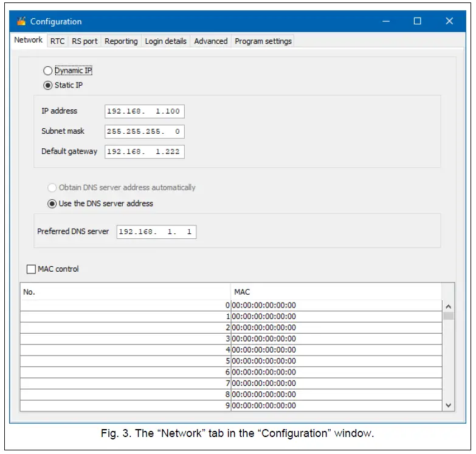Select Use the DNS server address option

click(52, 204)
